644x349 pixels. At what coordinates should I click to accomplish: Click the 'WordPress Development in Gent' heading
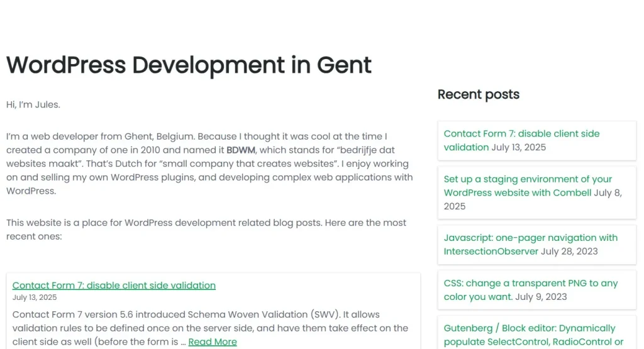point(189,65)
